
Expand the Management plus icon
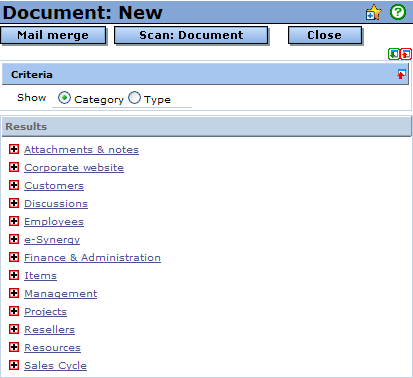(x=14, y=293)
